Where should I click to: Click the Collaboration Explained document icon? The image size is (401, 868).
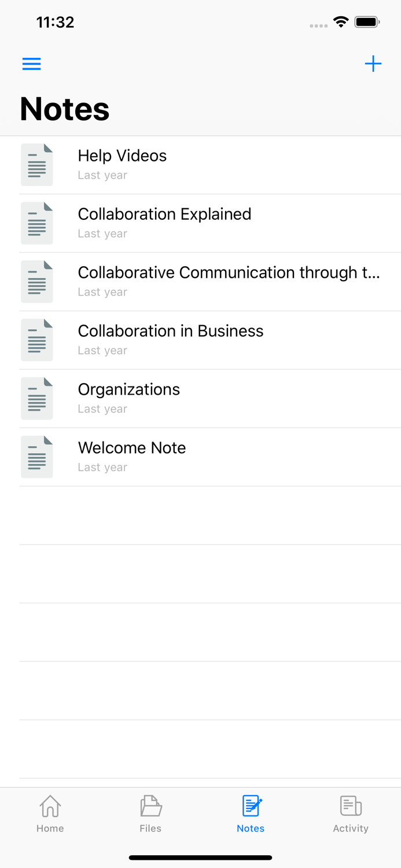coord(37,223)
